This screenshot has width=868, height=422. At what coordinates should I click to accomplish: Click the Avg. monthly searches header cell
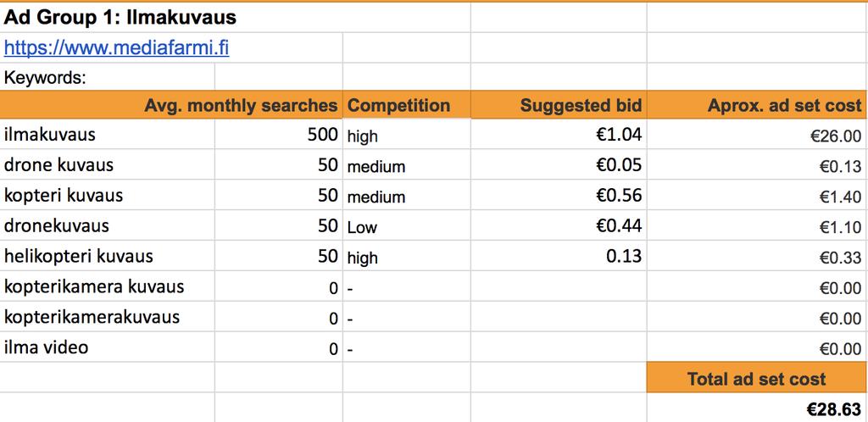(x=171, y=105)
